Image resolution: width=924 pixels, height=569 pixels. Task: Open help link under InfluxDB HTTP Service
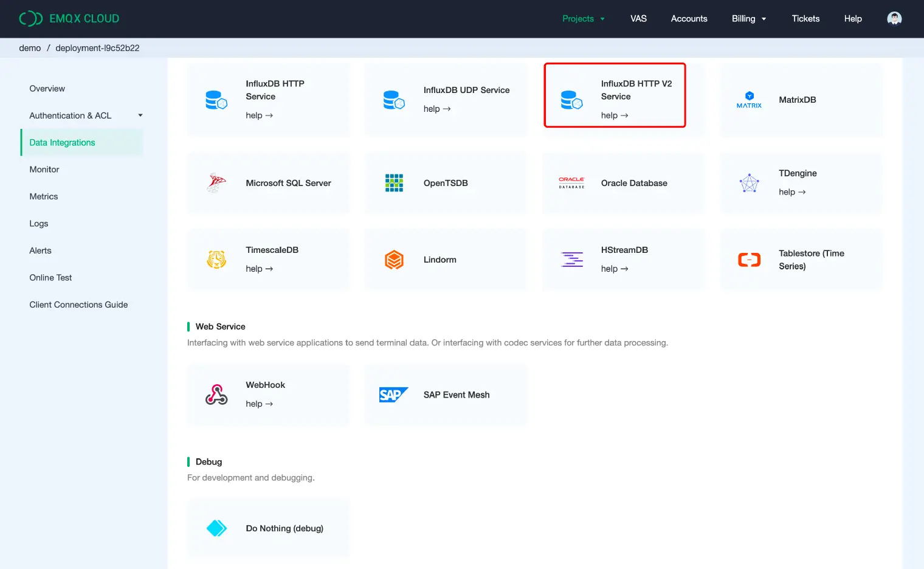pyautogui.click(x=259, y=116)
